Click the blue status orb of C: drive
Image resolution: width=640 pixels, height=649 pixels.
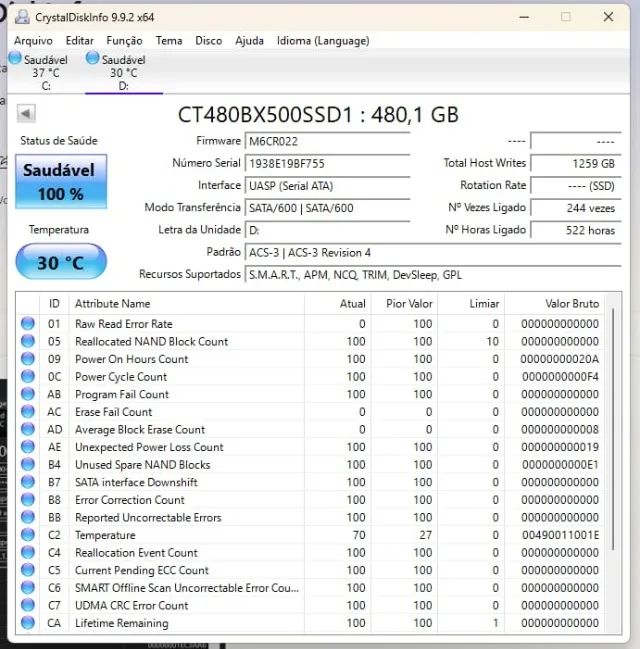pyautogui.click(x=15, y=58)
